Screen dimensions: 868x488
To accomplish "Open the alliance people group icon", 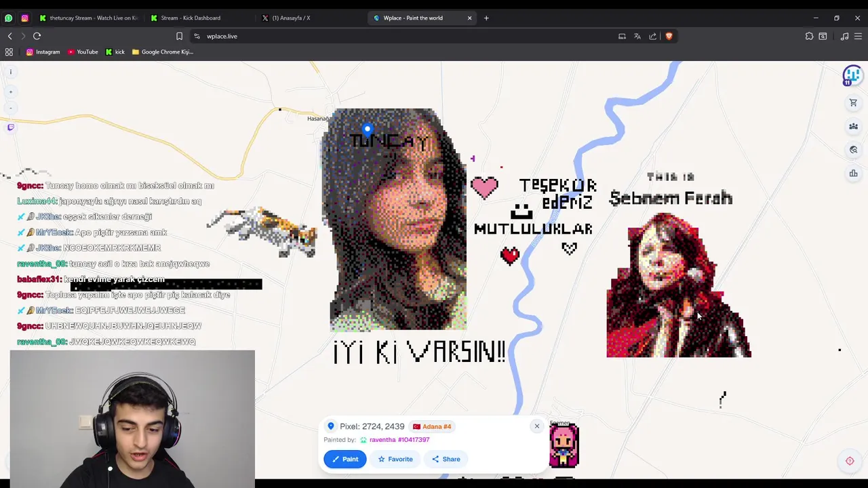I will pos(853,126).
